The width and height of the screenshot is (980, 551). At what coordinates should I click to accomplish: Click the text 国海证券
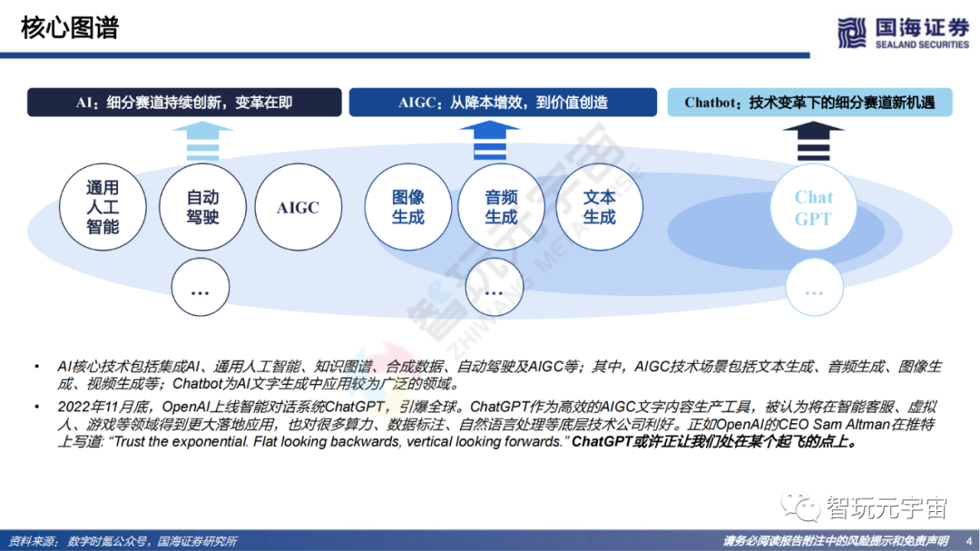pos(922,28)
